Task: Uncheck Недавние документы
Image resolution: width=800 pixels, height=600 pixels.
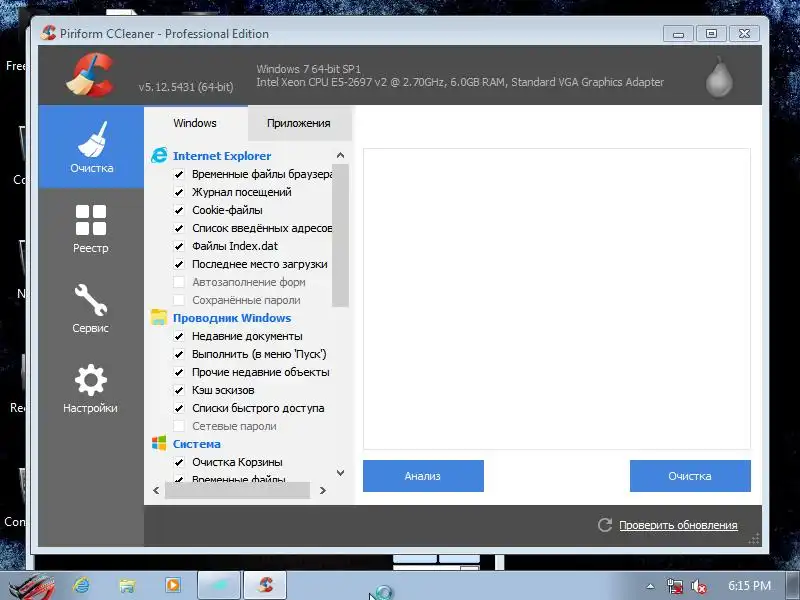Action: point(179,336)
